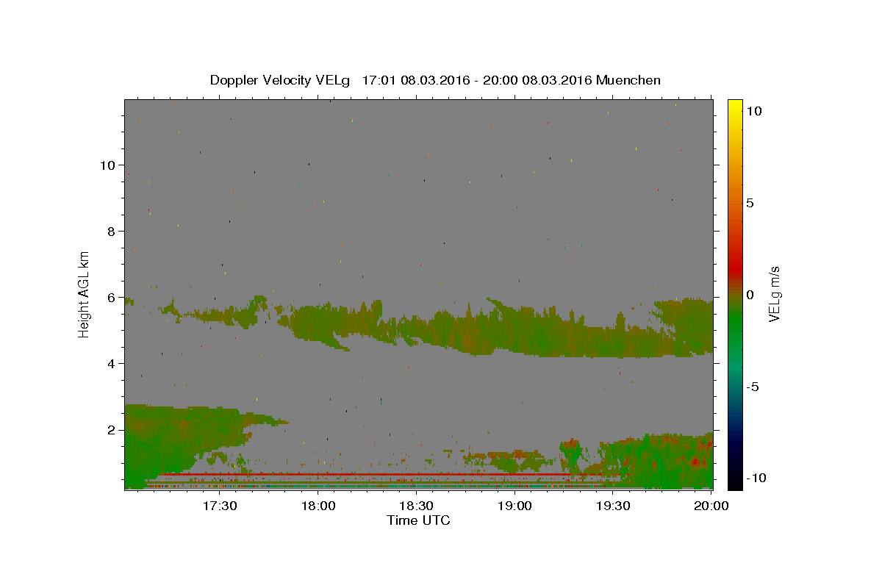Click the Time UTC axis title
882x588 pixels.
(418, 520)
